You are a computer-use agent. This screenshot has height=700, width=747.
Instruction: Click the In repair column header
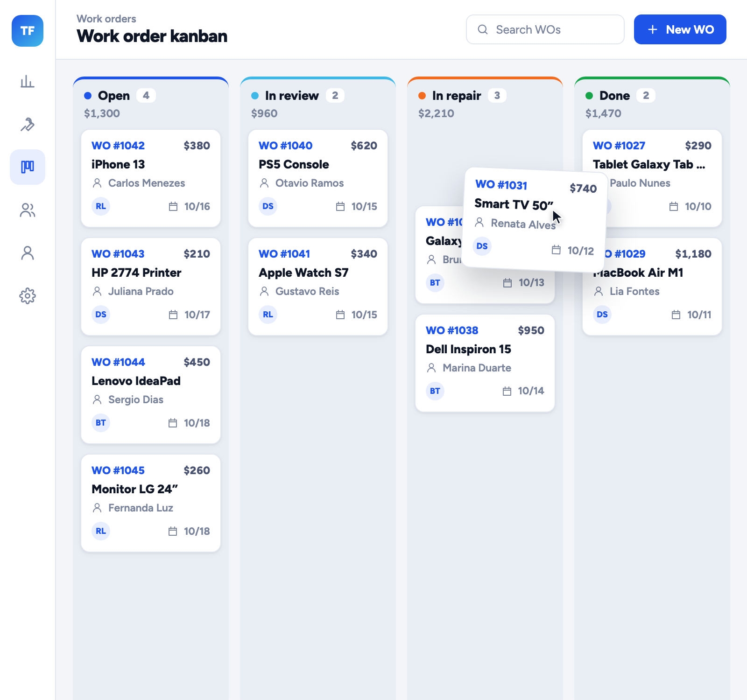(457, 96)
